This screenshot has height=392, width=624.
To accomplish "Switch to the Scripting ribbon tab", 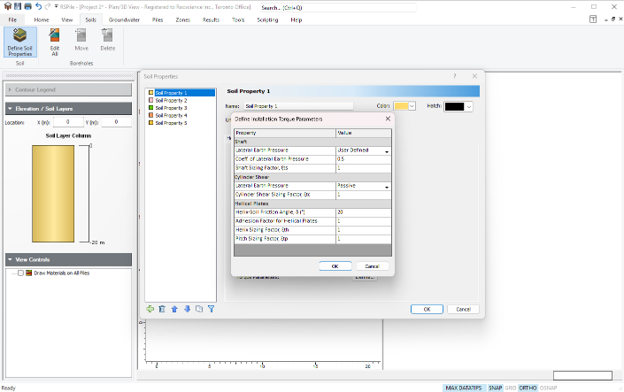I will point(267,20).
